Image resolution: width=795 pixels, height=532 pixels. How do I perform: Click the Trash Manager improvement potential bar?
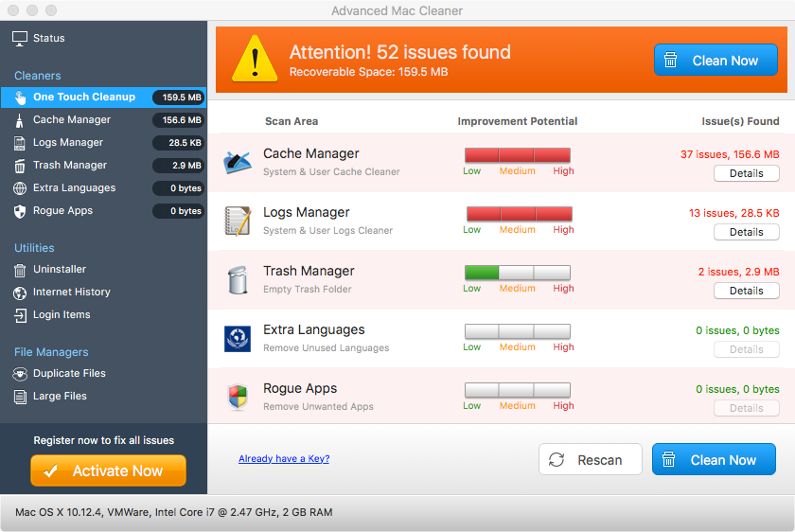point(518,273)
